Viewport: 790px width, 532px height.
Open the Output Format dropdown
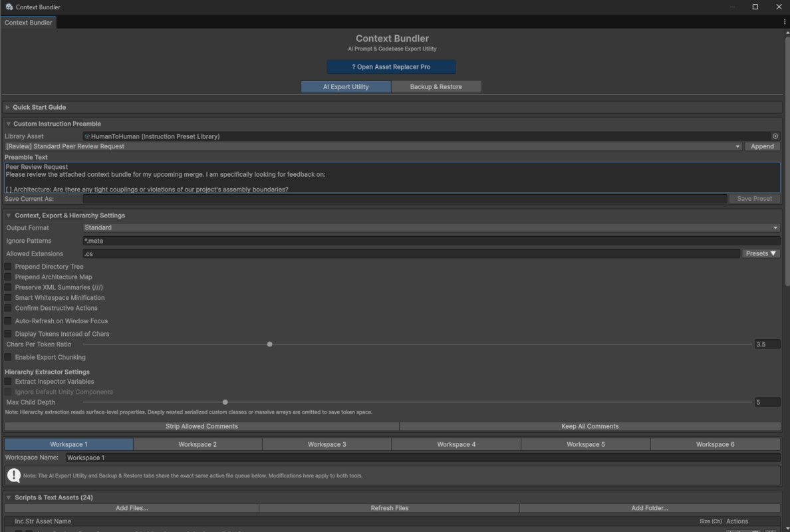coord(432,227)
